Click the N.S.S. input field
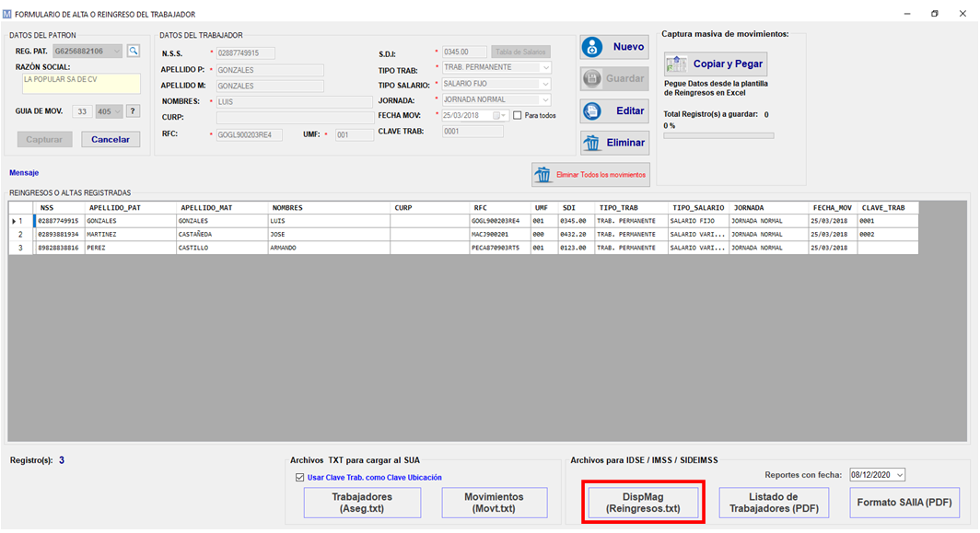 point(246,53)
